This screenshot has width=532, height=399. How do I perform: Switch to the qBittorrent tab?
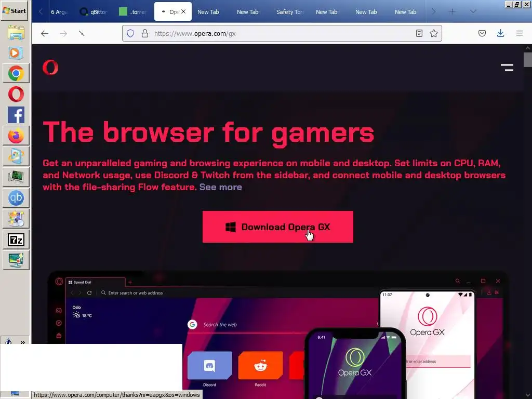94,11
